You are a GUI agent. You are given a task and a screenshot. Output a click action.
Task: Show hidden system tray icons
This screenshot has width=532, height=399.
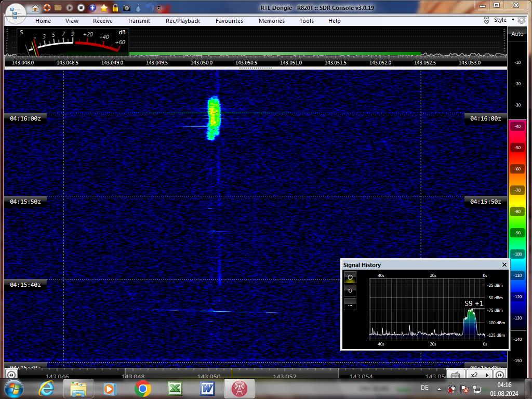[439, 389]
